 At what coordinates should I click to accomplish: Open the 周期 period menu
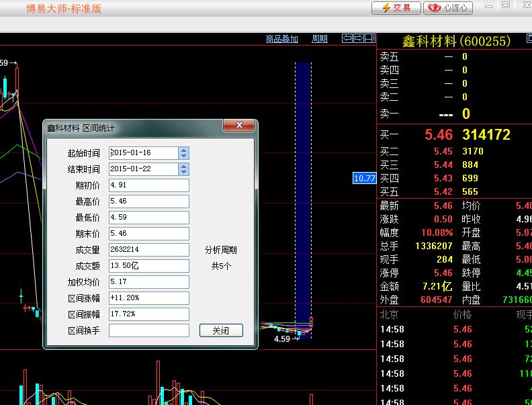point(320,39)
